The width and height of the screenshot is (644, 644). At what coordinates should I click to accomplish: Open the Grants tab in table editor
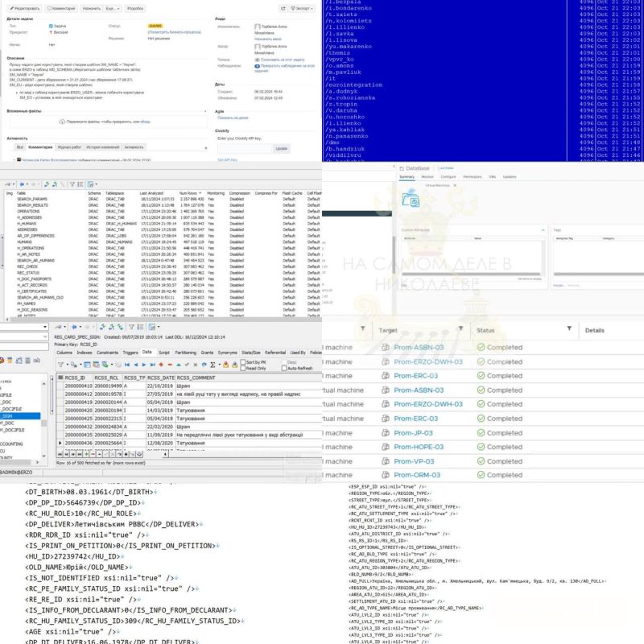click(x=207, y=353)
